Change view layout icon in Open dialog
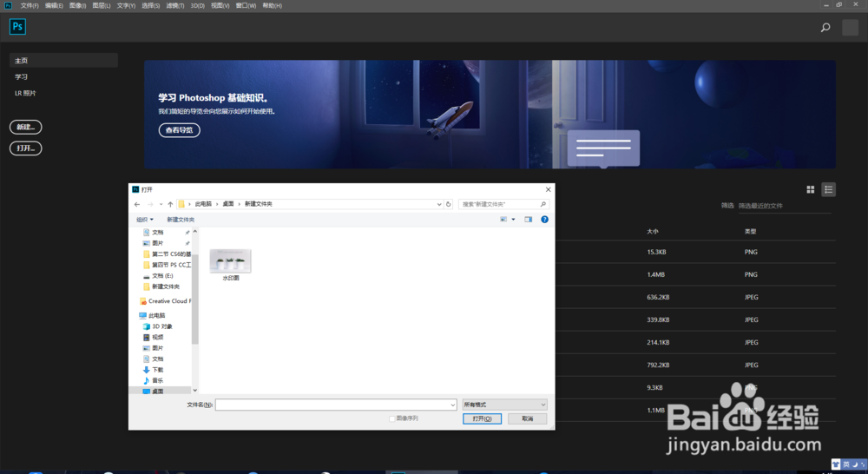The width and height of the screenshot is (868, 474). point(503,220)
